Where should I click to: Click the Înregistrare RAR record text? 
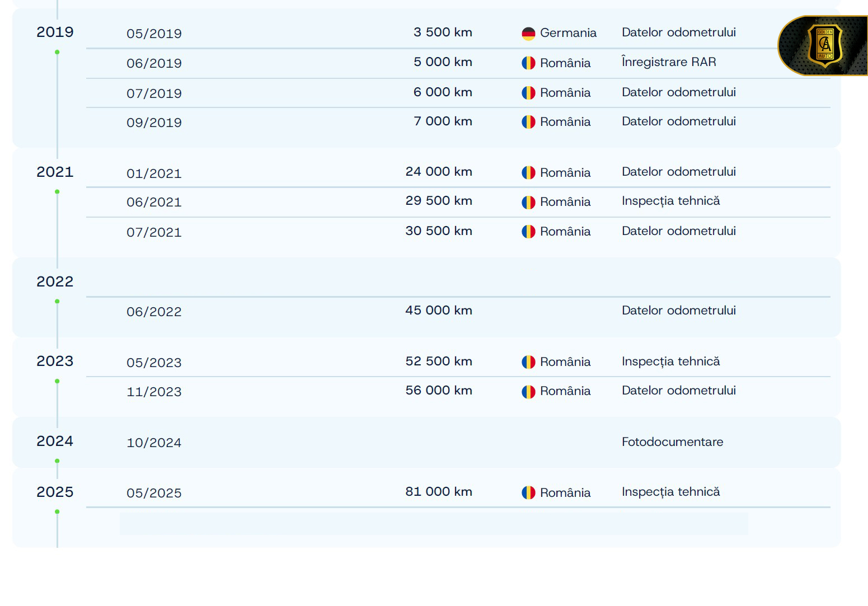click(x=669, y=62)
